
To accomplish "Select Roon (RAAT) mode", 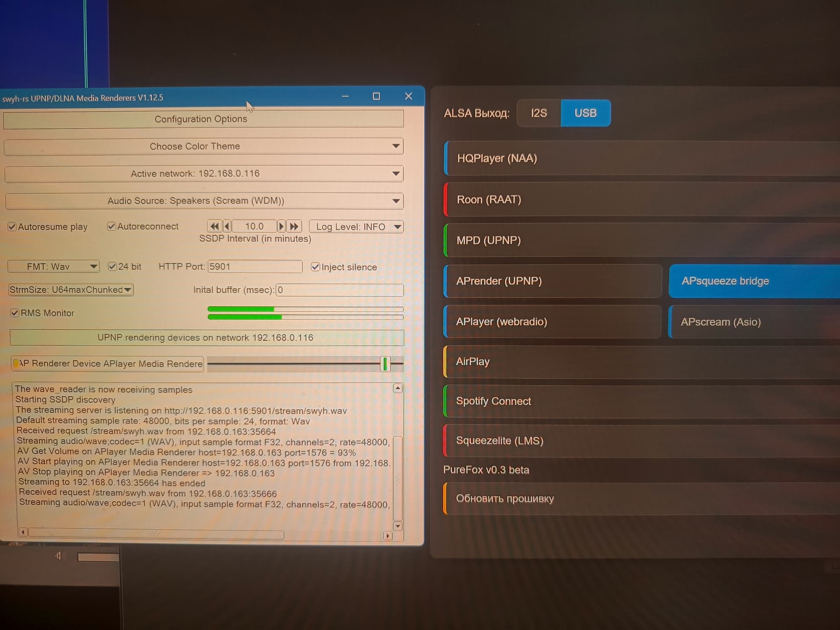I will coord(642,199).
